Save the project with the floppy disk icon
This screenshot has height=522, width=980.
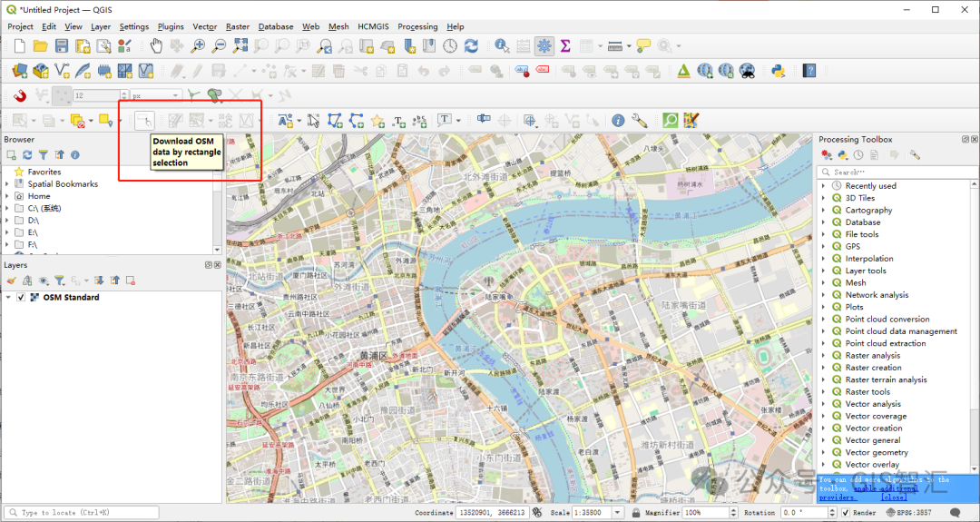62,45
